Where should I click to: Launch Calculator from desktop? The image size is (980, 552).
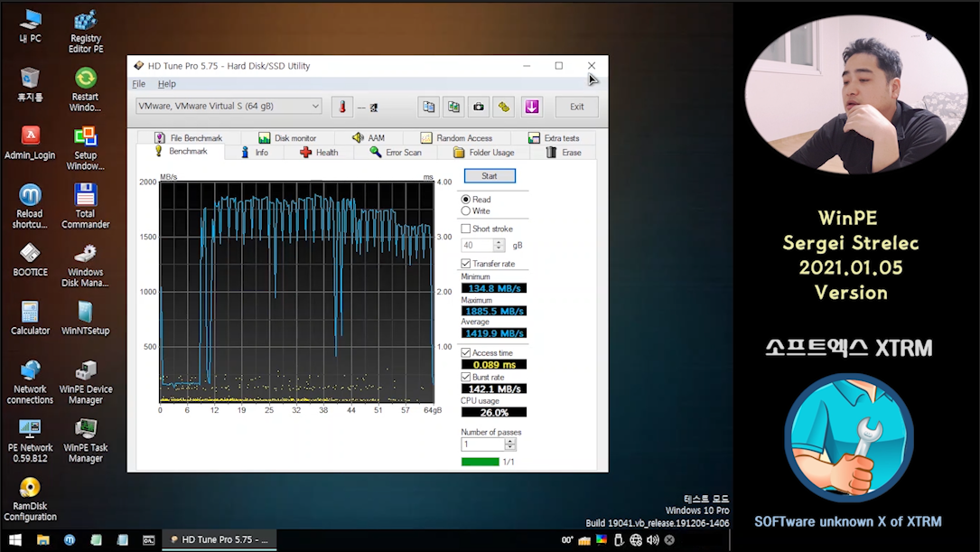tap(30, 318)
